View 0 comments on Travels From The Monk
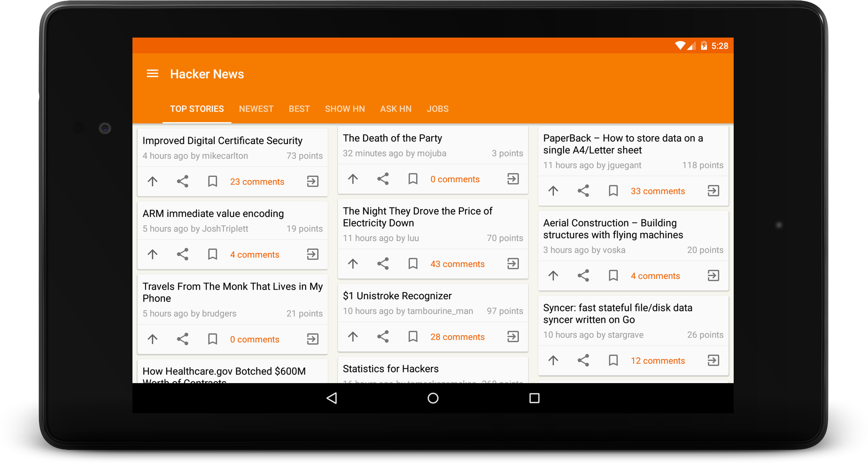Screen dimensions: 868x463 point(255,340)
